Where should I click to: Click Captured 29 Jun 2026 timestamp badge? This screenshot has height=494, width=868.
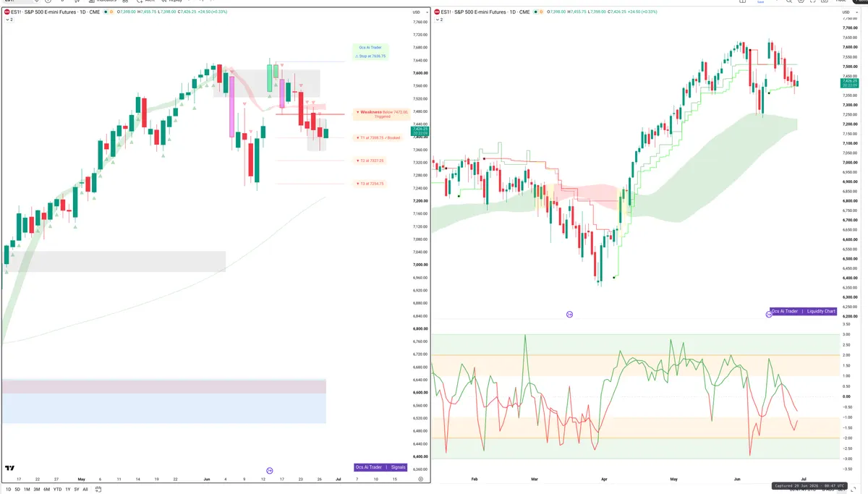808,486
